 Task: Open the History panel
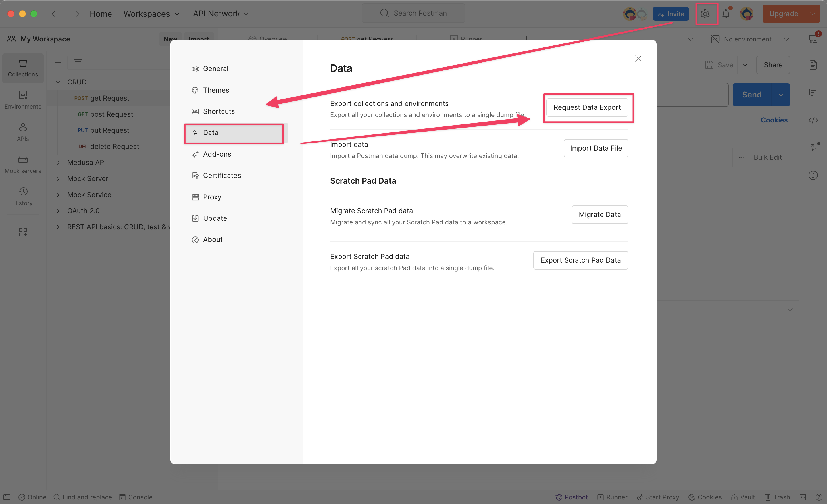click(x=23, y=196)
